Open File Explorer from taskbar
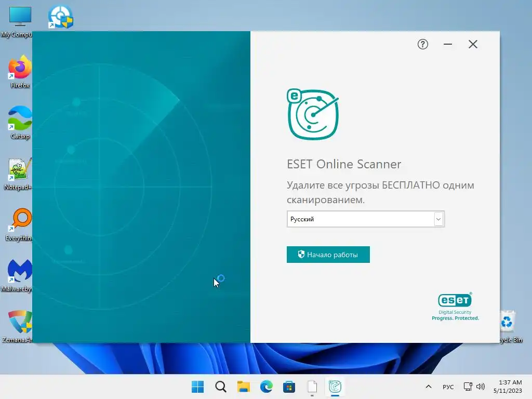This screenshot has width=532, height=399. [243, 387]
